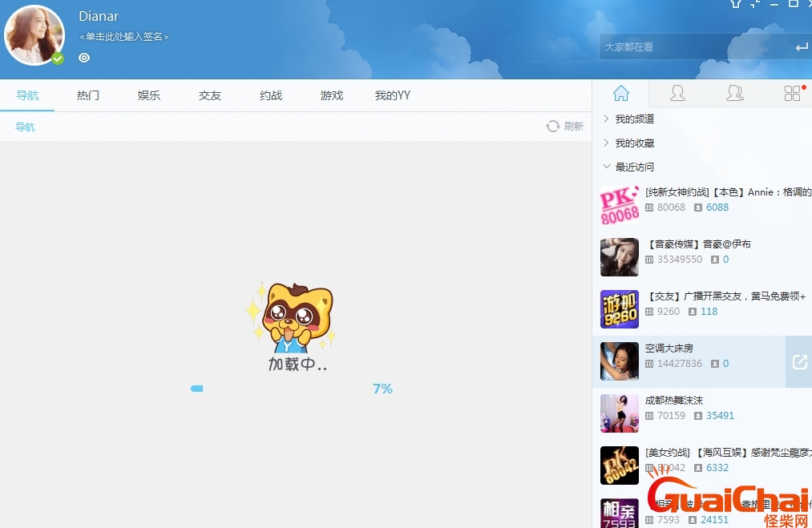Open the contacts person icon tab
Viewport: 812px width, 528px height.
[677, 93]
